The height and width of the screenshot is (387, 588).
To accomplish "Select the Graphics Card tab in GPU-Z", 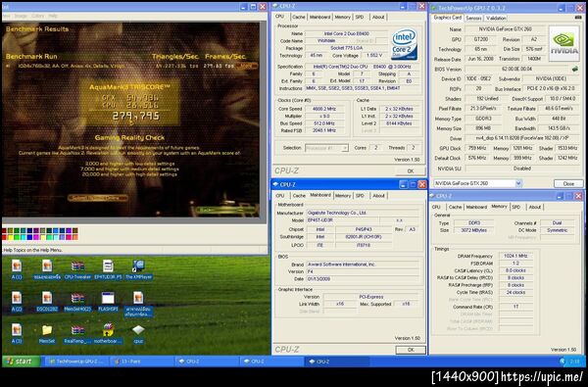I will click(448, 18).
